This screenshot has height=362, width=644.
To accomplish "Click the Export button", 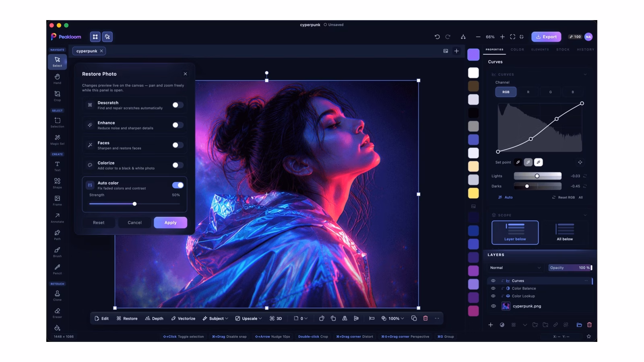I will (x=546, y=37).
